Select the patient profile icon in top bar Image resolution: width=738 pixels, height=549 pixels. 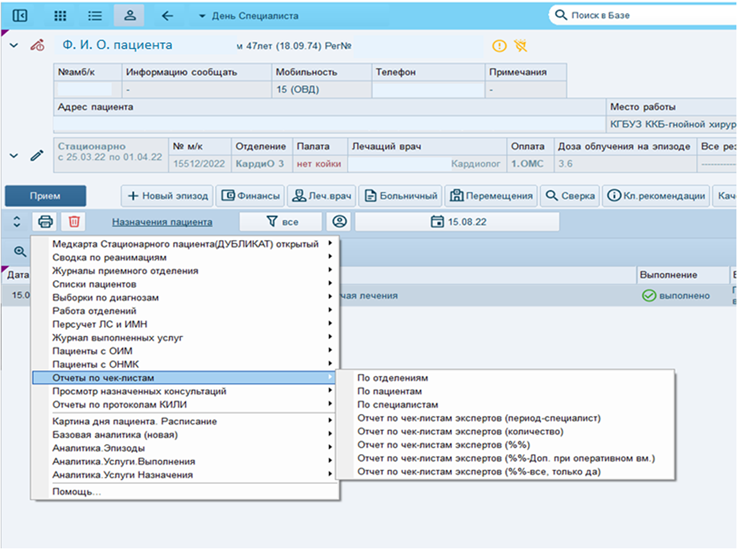(129, 16)
